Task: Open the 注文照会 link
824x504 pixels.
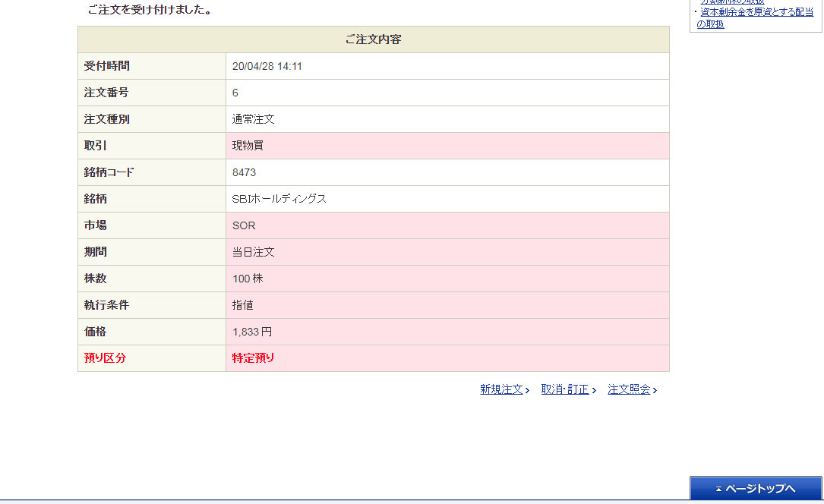Action: point(629,389)
